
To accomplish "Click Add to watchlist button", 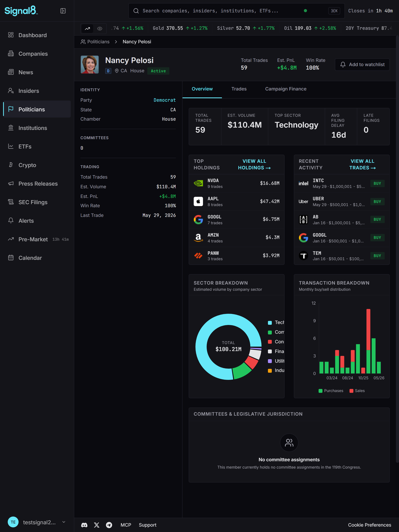I will click(x=362, y=64).
